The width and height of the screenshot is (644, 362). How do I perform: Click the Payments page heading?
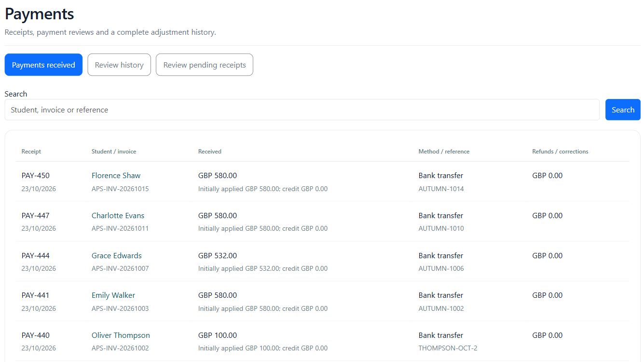tap(40, 14)
